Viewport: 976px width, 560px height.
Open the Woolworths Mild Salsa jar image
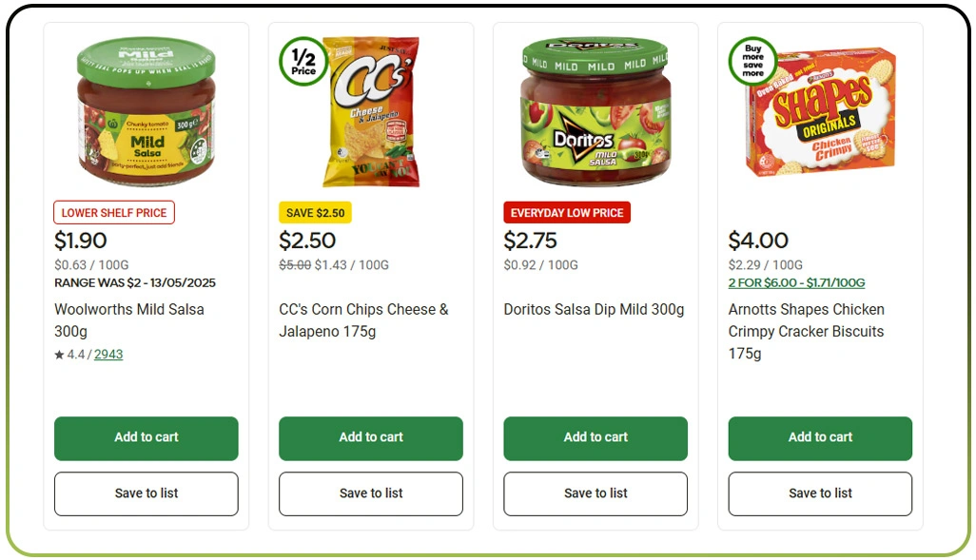tap(146, 112)
